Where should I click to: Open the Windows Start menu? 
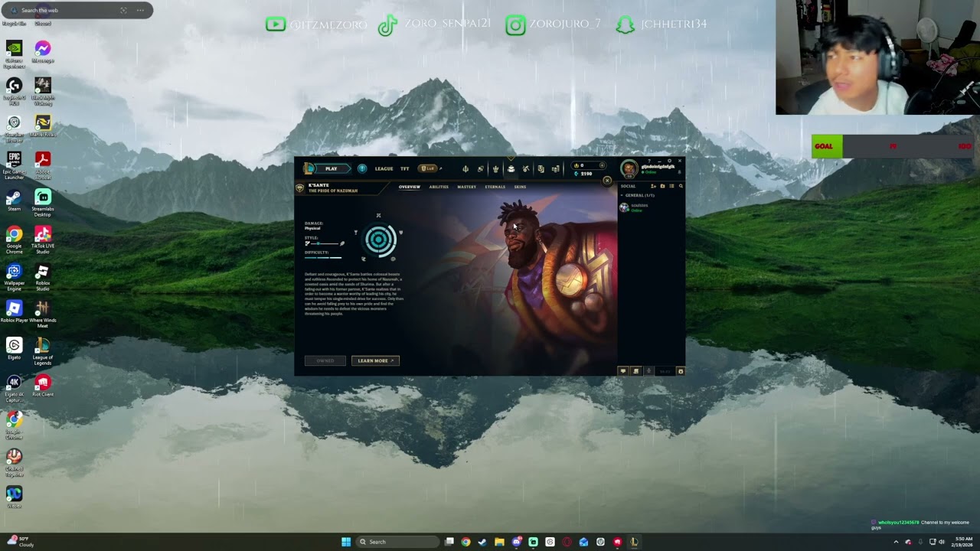click(x=346, y=542)
